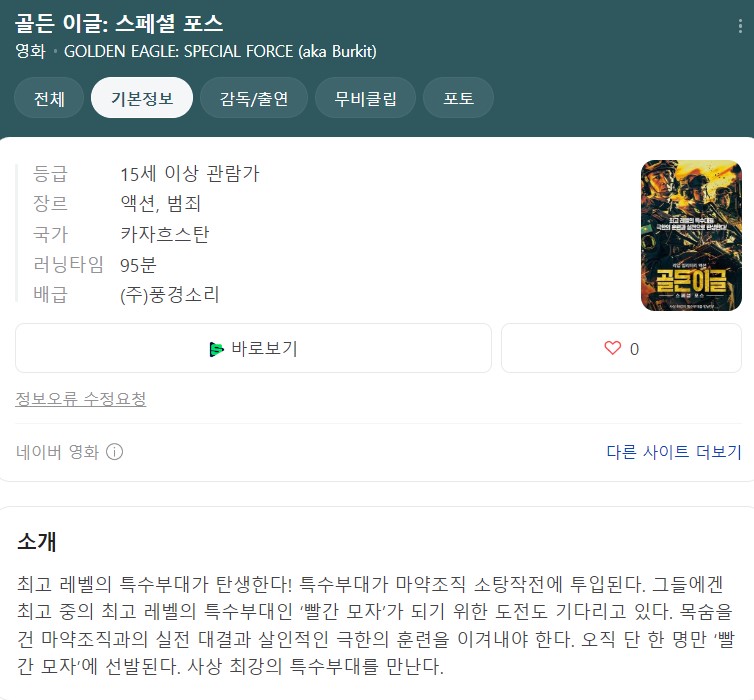Toggle the like button showing 0
The width and height of the screenshot is (754, 700).
coord(621,348)
